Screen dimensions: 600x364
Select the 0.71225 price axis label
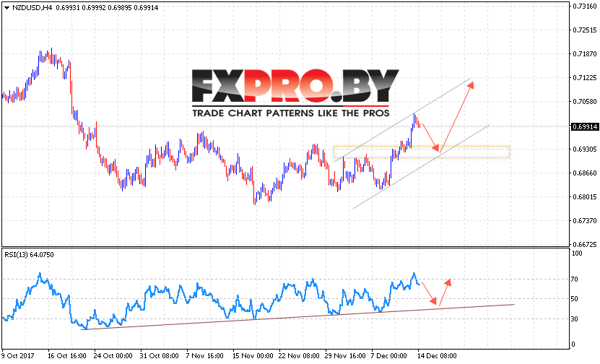pyautogui.click(x=585, y=78)
